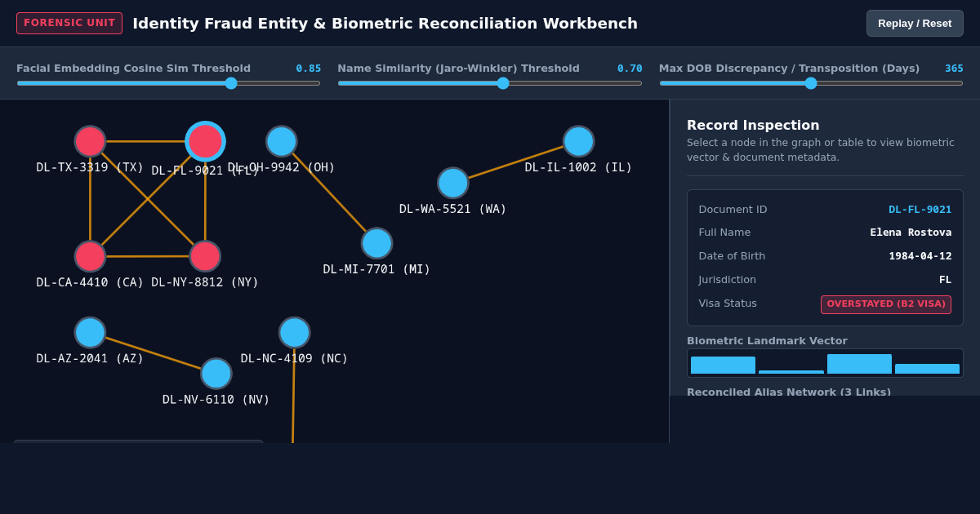
Task: Select the DL-NV-6110 (NV) node
Action: pyautogui.click(x=216, y=374)
